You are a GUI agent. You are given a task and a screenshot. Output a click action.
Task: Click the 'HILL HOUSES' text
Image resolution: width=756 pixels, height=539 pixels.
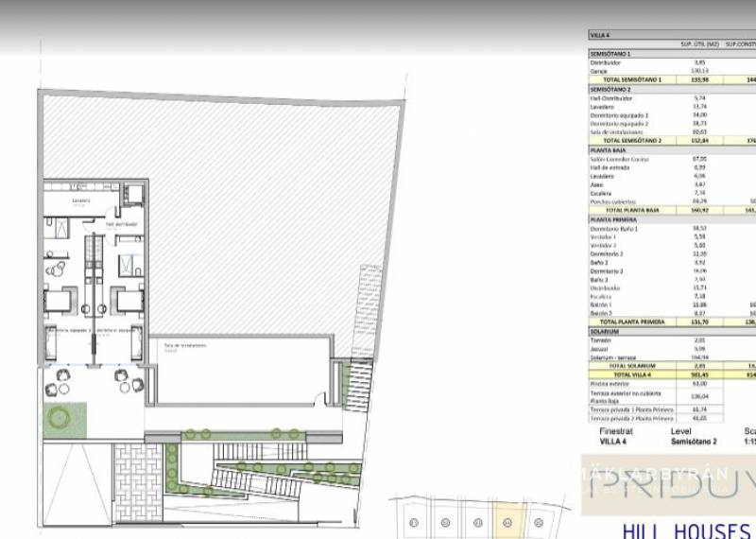click(x=687, y=529)
